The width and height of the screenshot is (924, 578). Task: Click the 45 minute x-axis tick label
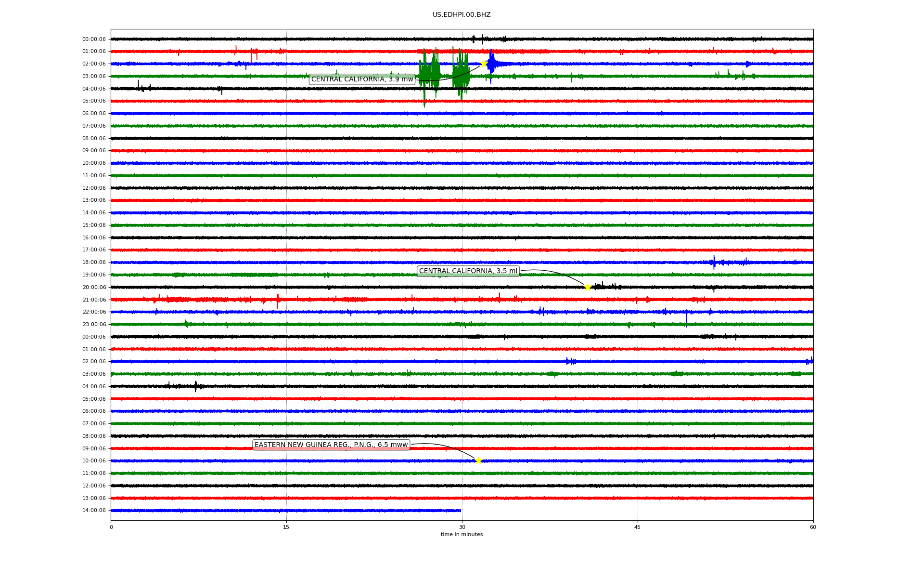pyautogui.click(x=637, y=527)
